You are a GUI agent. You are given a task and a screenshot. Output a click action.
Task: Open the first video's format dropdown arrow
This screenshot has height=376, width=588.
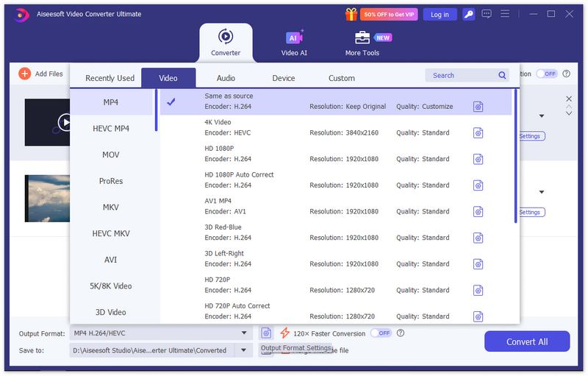coord(542,116)
